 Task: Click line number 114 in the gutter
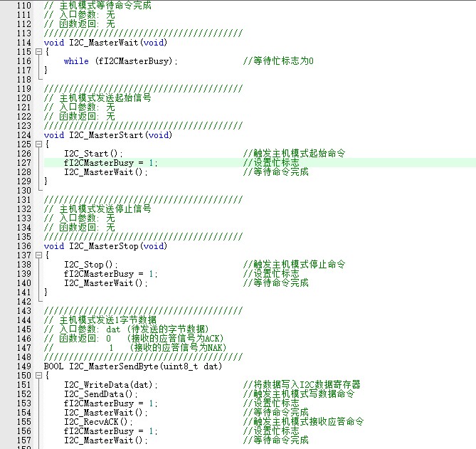pyautogui.click(x=24, y=43)
